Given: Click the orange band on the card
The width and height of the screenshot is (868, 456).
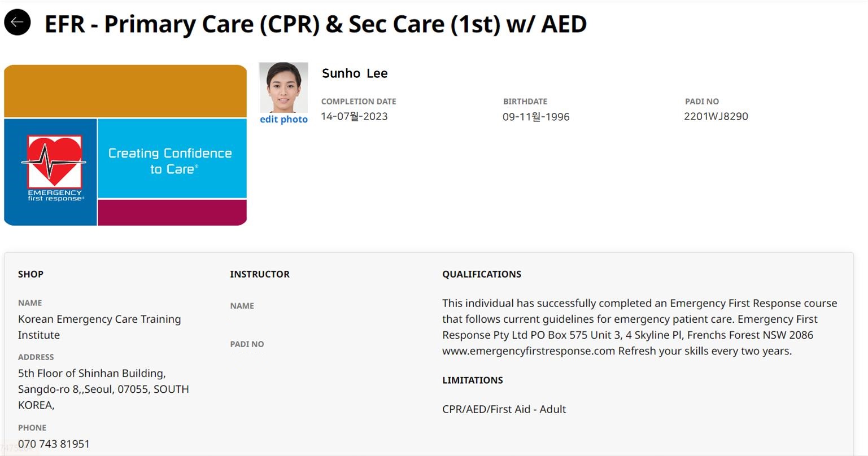Looking at the screenshot, I should (125, 91).
